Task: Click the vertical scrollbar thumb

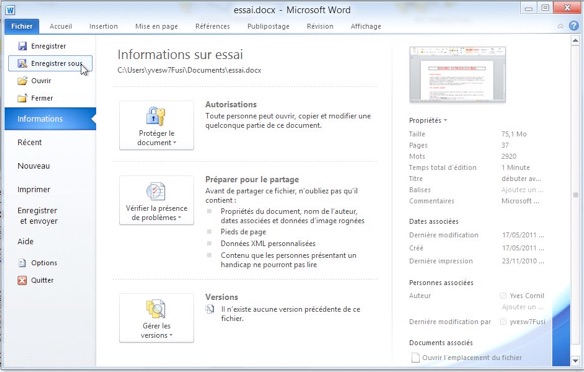Action: click(575, 195)
